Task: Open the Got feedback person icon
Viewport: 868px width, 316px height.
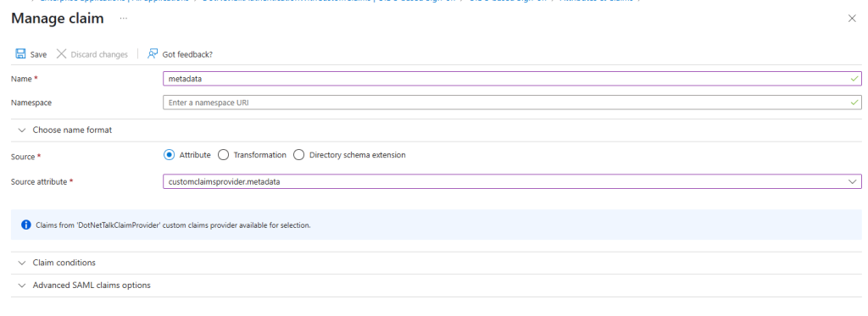Action: 153,53
